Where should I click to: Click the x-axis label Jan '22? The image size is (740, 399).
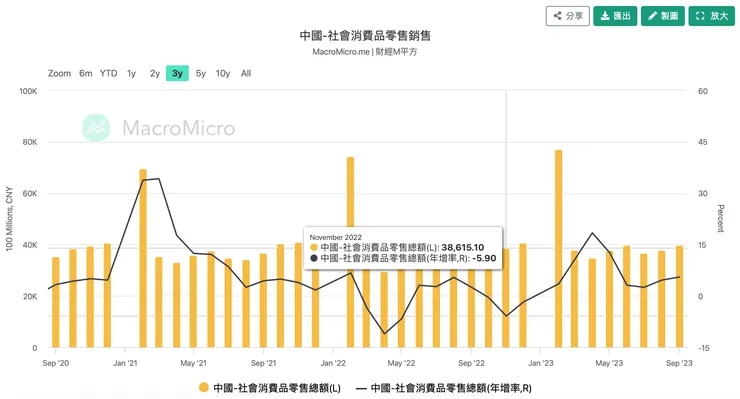pos(333,363)
